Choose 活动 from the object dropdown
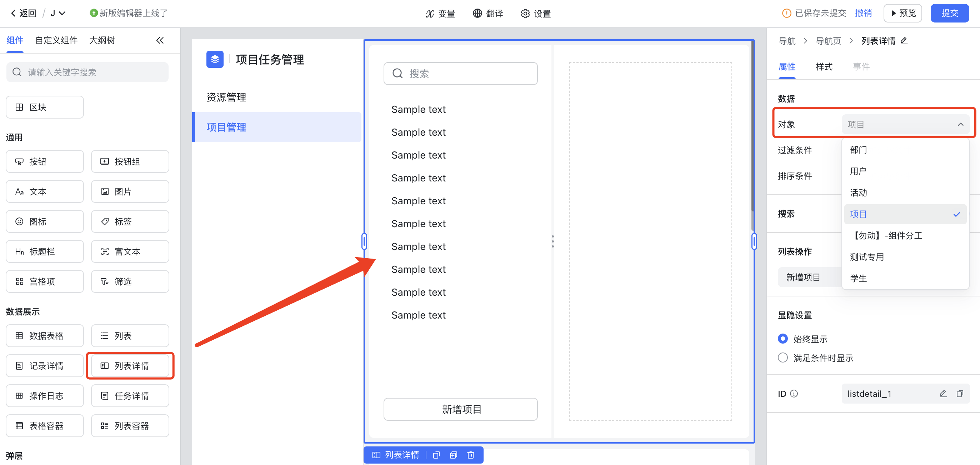 point(905,193)
